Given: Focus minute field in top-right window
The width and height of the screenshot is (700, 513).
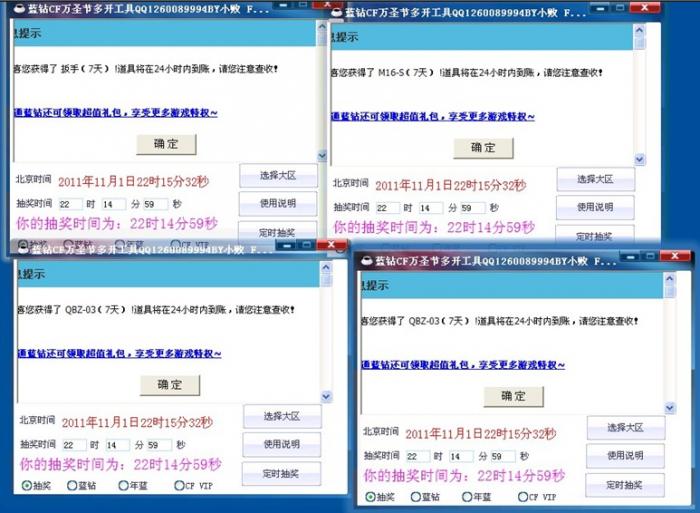Looking at the screenshot, I should tap(431, 208).
